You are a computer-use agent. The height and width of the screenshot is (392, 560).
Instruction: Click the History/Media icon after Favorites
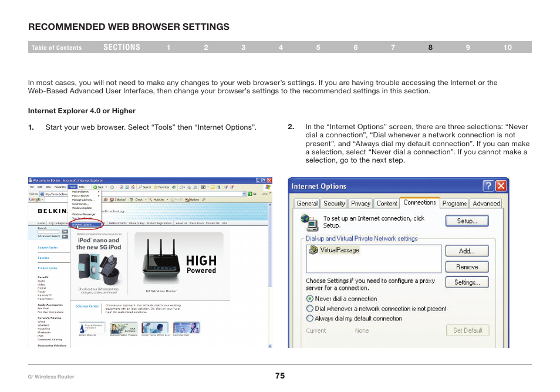pyautogui.click(x=174, y=187)
